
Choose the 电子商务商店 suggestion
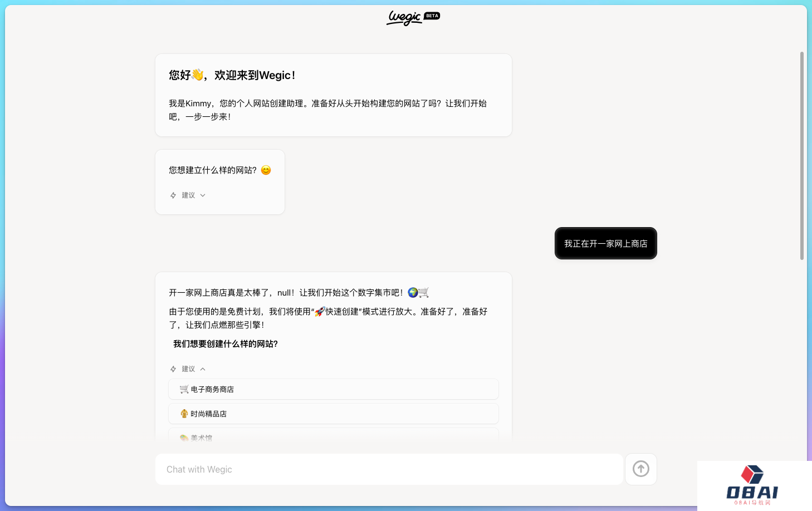pyautogui.click(x=334, y=389)
